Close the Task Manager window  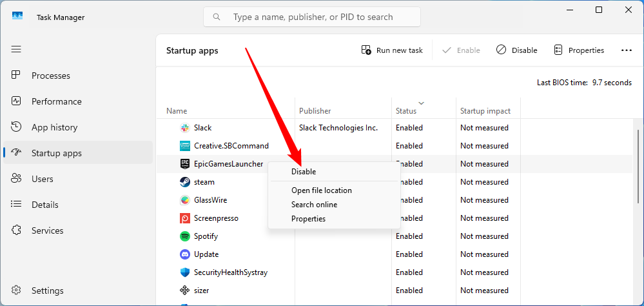tap(628, 10)
